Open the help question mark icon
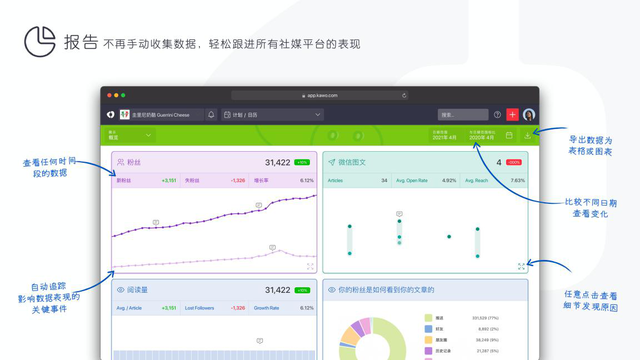The image size is (640, 360). point(497,115)
